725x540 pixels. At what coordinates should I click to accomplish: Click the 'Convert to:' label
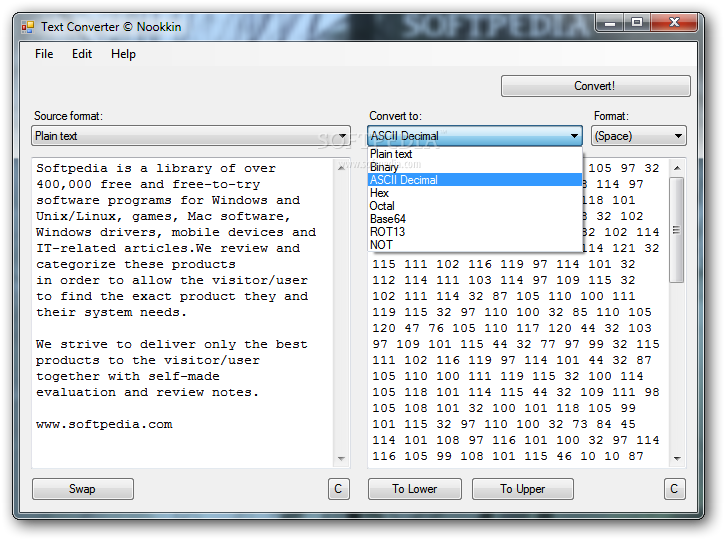[395, 116]
